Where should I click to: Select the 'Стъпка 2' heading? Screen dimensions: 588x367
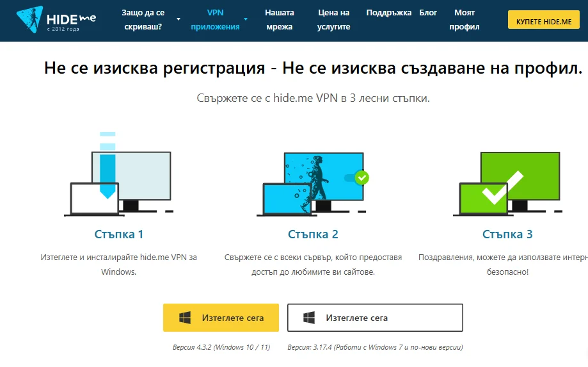[x=313, y=234]
